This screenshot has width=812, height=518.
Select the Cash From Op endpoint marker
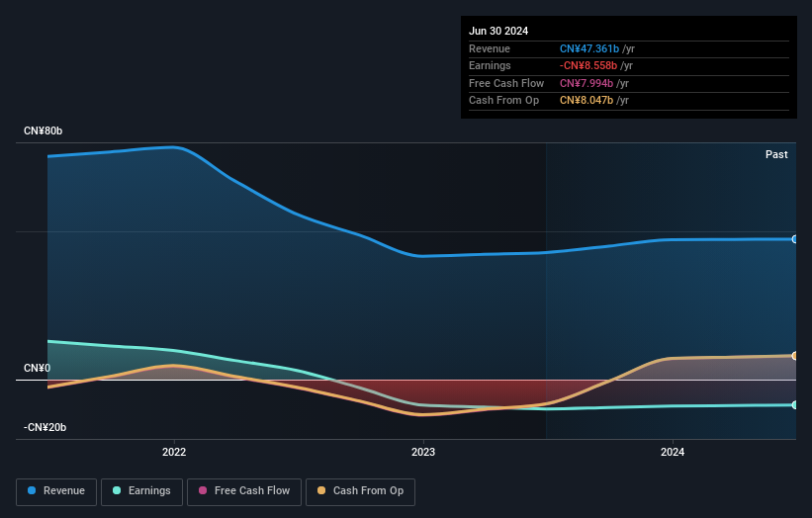click(795, 356)
